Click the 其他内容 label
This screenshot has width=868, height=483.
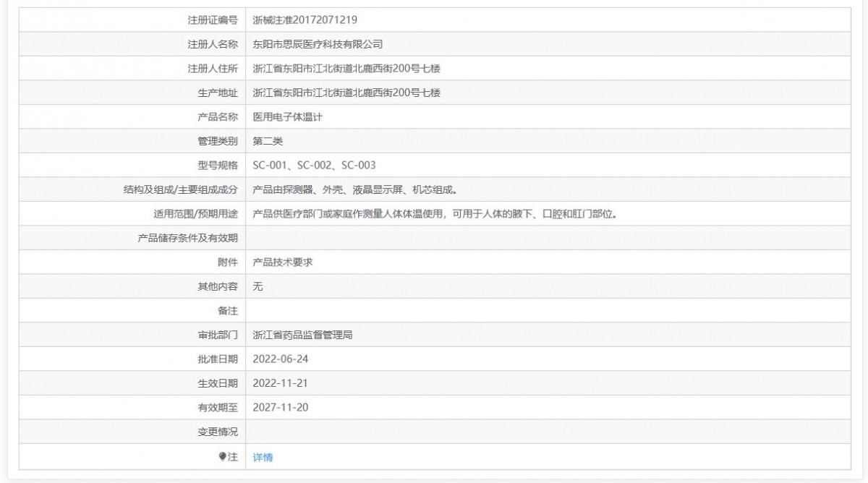[x=218, y=286]
